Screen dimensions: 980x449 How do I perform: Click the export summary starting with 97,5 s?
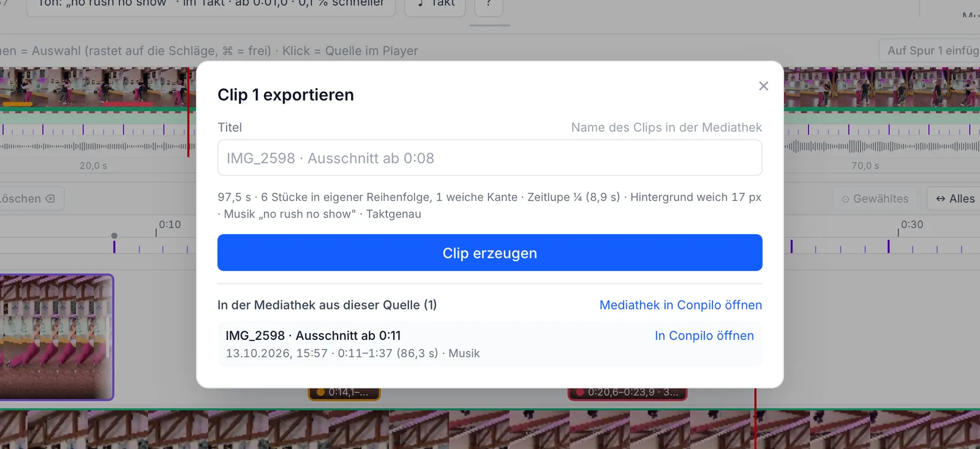[x=489, y=206]
